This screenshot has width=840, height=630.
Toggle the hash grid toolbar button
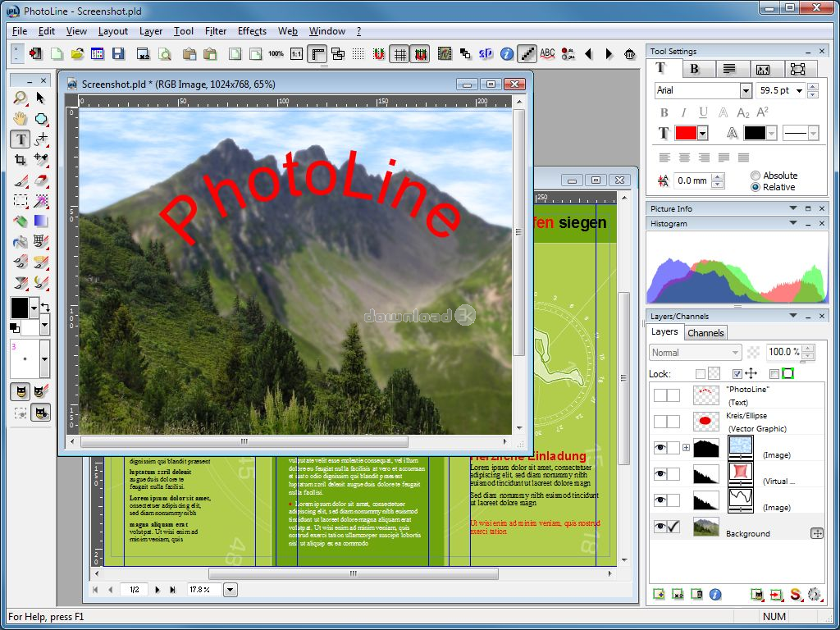pos(399,53)
